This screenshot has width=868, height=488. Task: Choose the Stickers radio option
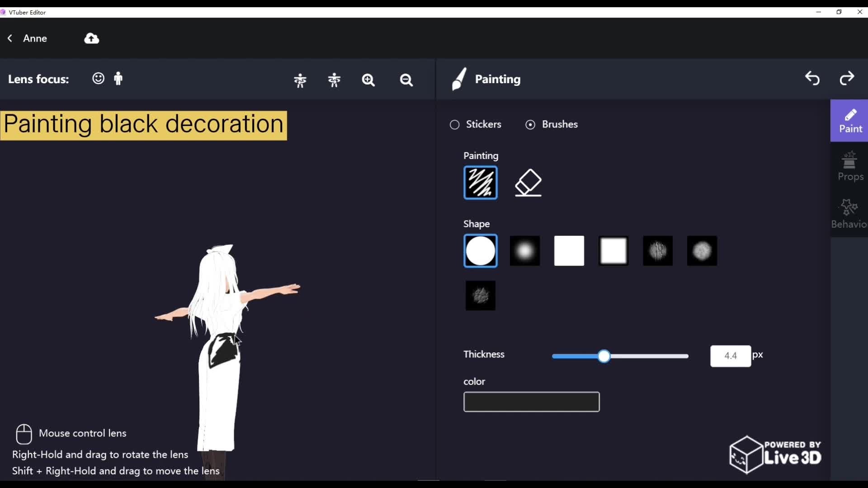455,125
